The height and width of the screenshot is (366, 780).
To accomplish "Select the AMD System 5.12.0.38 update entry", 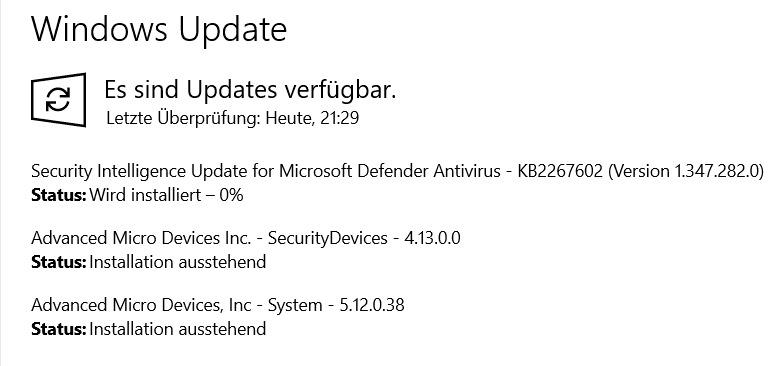I will 218,305.
